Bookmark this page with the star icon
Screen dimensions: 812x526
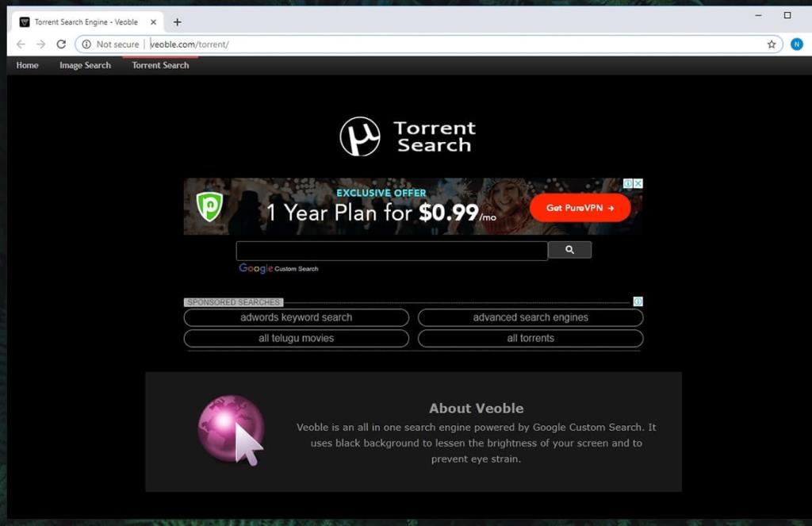point(771,44)
